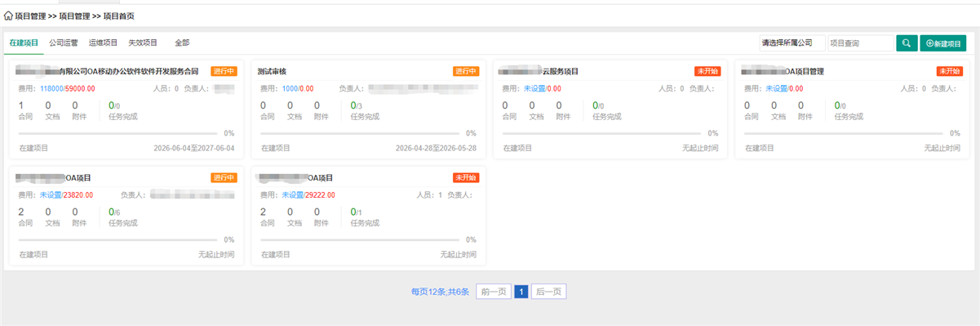The width and height of the screenshot is (980, 326).
Task: Select page number 1
Action: coord(521,292)
